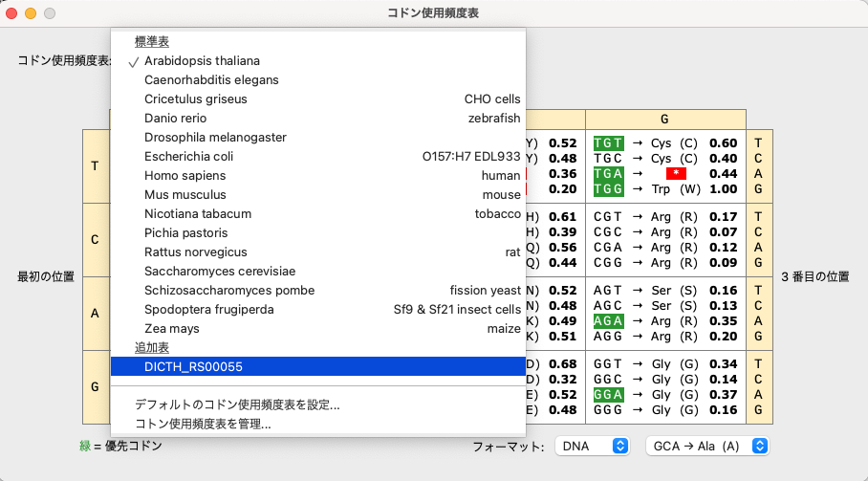Open the GCA → Ala (A) display dropdown
The height and width of the screenshot is (481, 868).
click(x=707, y=447)
